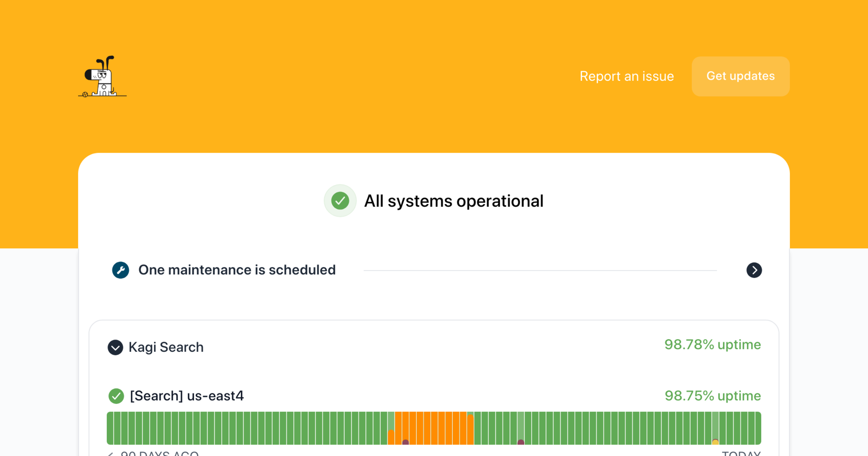The height and width of the screenshot is (456, 868).
Task: Select the leftmost day bar of uptime chart
Action: point(110,428)
